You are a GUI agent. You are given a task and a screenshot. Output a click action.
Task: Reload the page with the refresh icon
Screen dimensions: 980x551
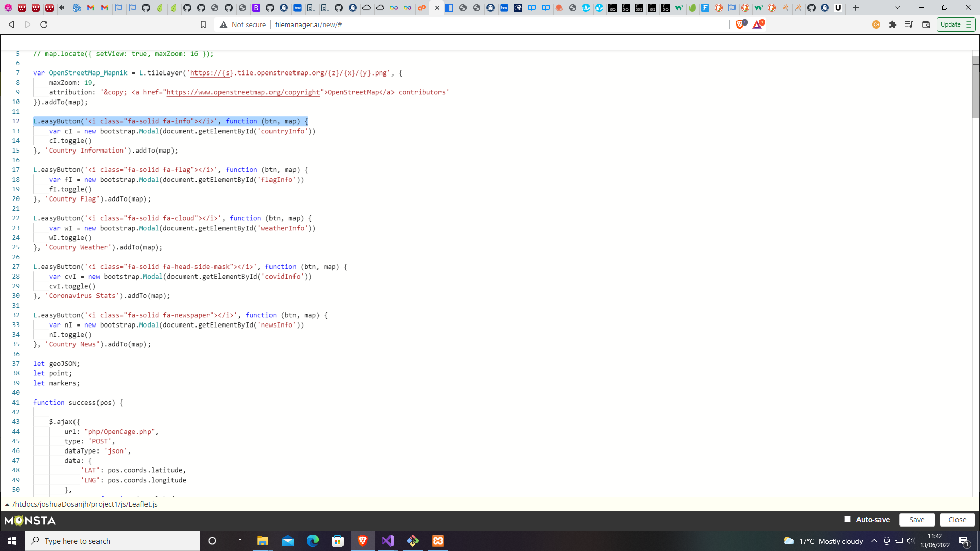click(44, 24)
